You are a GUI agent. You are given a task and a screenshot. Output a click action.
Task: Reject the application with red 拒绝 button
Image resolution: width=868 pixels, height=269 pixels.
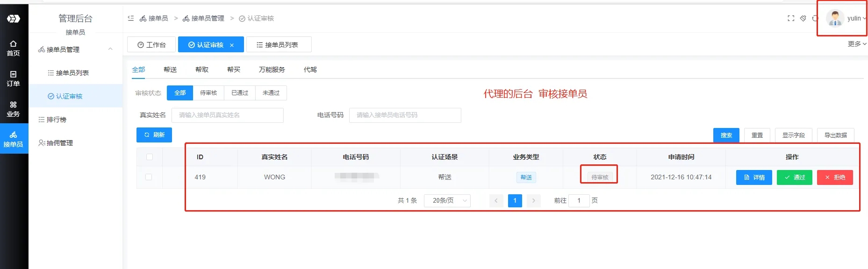click(x=834, y=177)
